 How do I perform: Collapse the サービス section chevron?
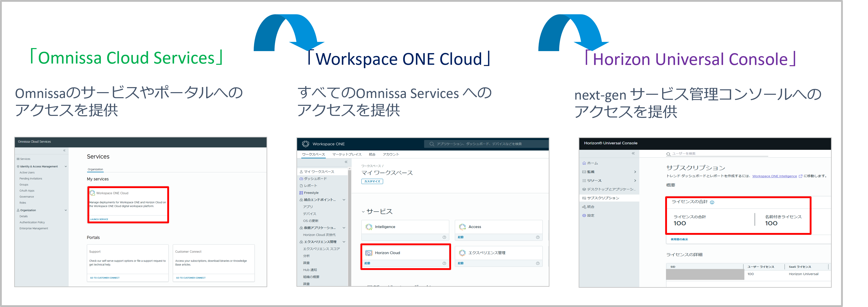[x=363, y=212]
